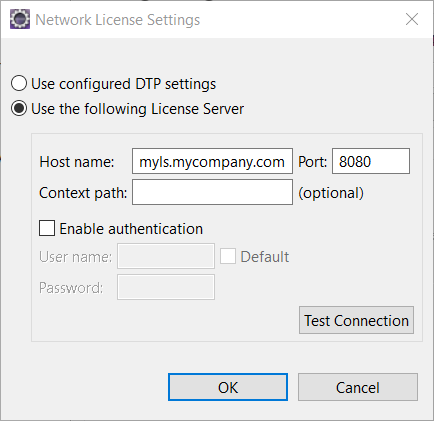Enable authentication checkbox toggle
The width and height of the screenshot is (434, 421).
coord(47,228)
